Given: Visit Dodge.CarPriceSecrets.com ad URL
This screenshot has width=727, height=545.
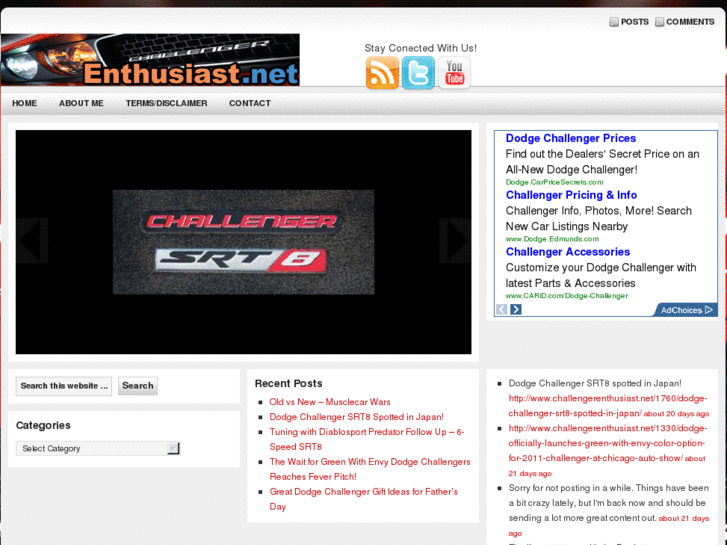Looking at the screenshot, I should point(555,182).
